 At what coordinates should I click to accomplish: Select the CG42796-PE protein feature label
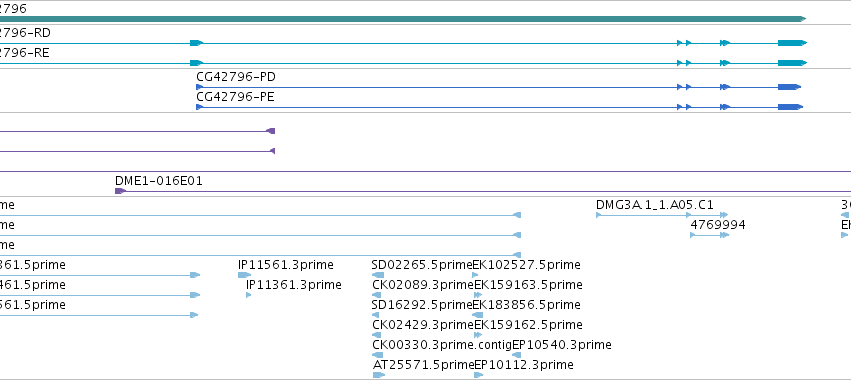(x=236, y=97)
